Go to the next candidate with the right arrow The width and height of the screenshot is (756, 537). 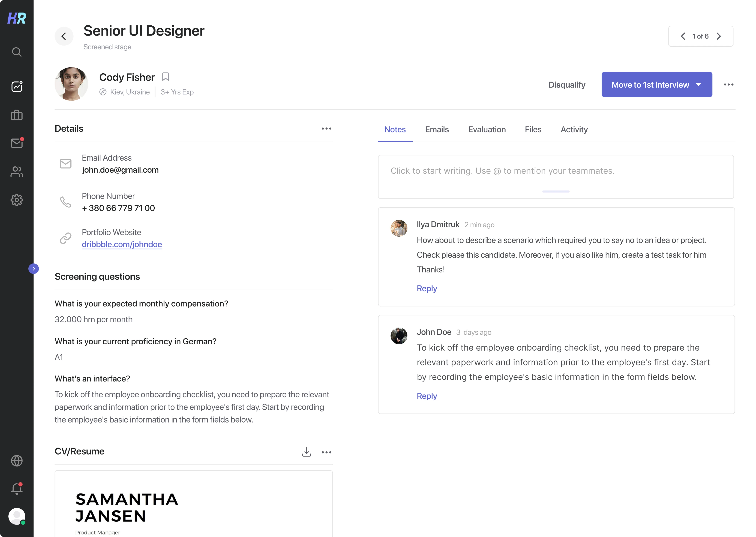coord(719,36)
